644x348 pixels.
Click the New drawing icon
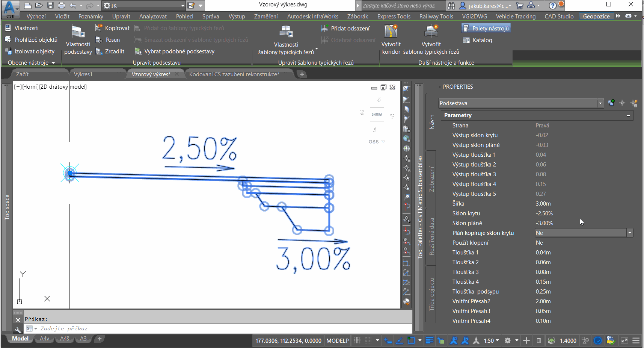(x=27, y=6)
